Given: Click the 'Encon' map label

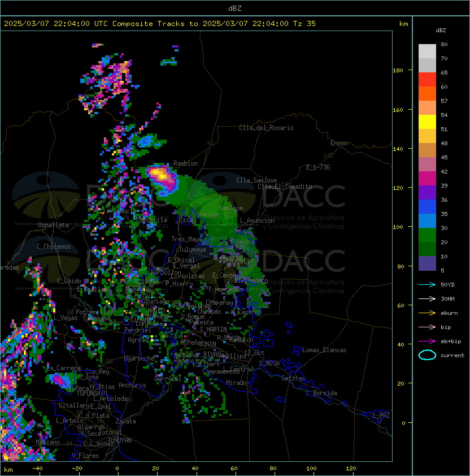Looking at the screenshot, I should coord(339,143).
